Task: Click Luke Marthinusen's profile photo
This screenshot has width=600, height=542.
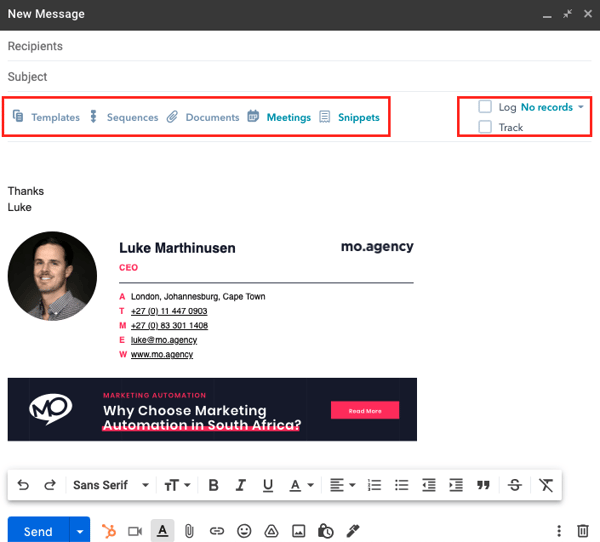Action: [52, 276]
